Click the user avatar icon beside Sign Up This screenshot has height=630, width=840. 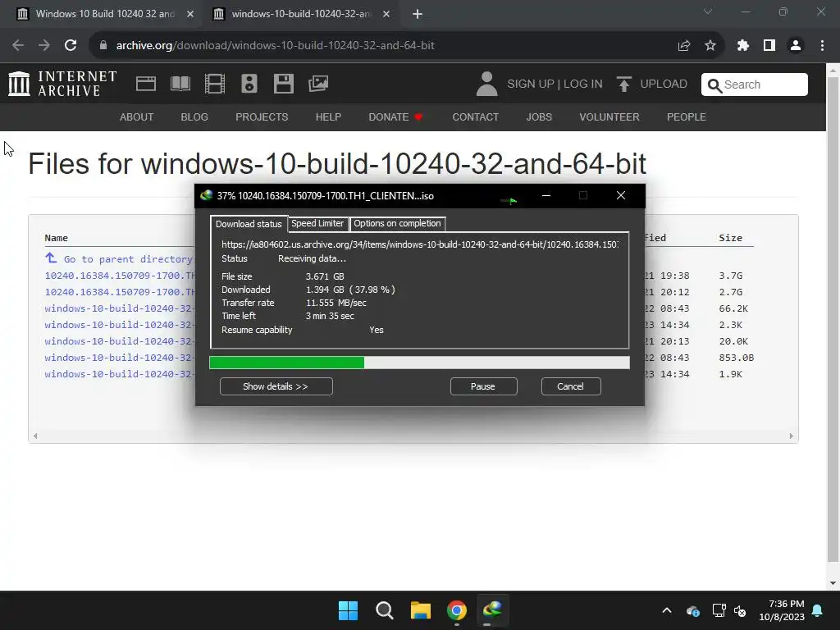pos(486,84)
